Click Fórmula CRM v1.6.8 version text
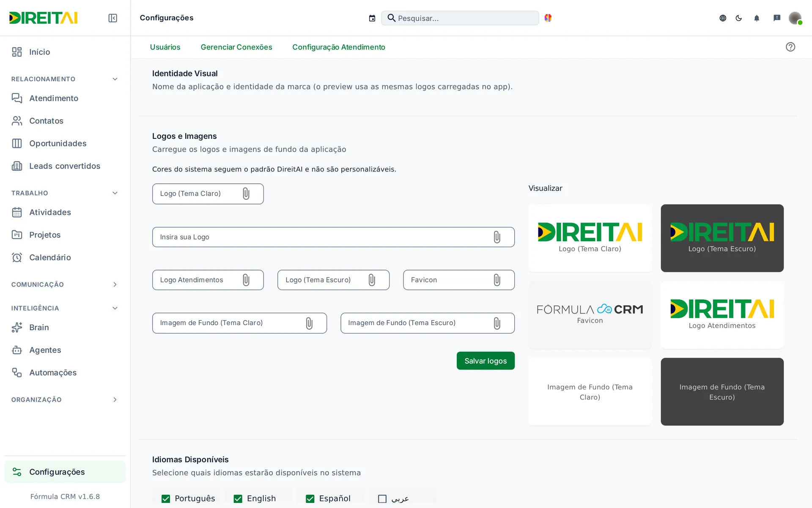This screenshot has height=508, width=812. coord(65,497)
